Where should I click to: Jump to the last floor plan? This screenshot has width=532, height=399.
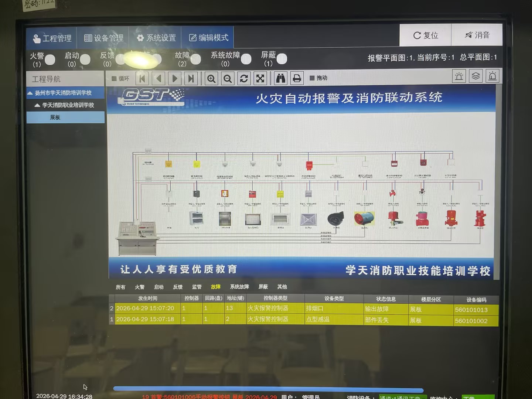191,78
